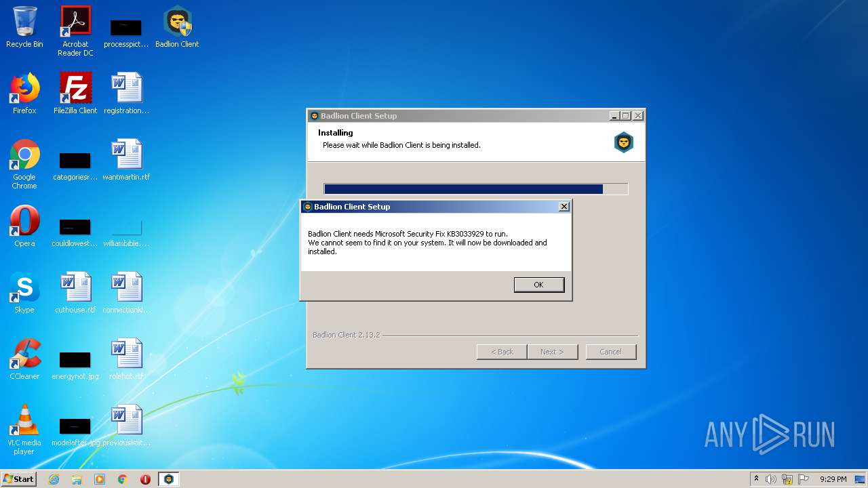Minimize the Badlion Client Setup installer window
Image resolution: width=868 pixels, height=488 pixels.
[x=614, y=116]
